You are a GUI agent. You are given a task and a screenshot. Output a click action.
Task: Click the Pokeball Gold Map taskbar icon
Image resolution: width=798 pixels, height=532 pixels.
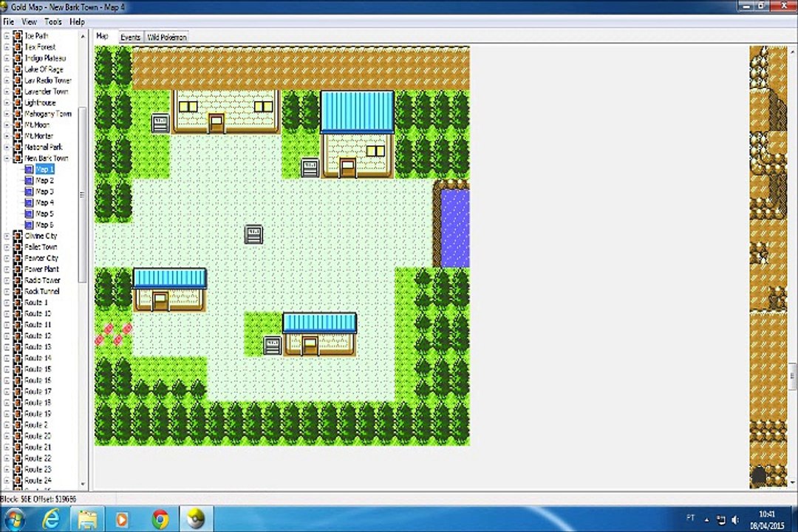coord(195,519)
